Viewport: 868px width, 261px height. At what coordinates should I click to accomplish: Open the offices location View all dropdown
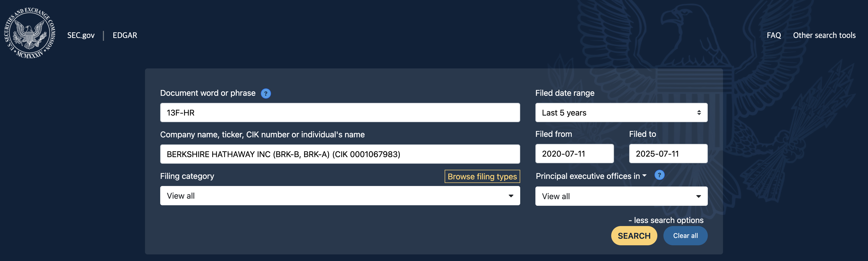coord(621,196)
